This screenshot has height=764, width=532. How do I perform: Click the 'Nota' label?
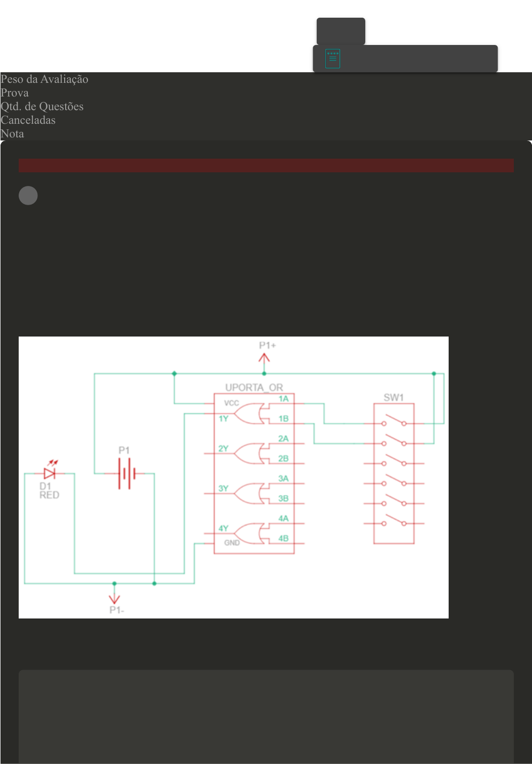pos(12,134)
